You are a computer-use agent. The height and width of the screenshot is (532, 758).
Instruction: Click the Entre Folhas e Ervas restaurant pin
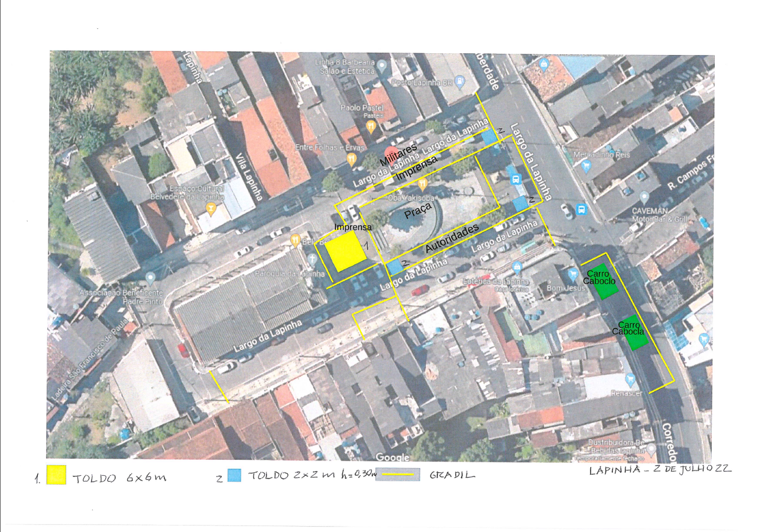[352, 158]
